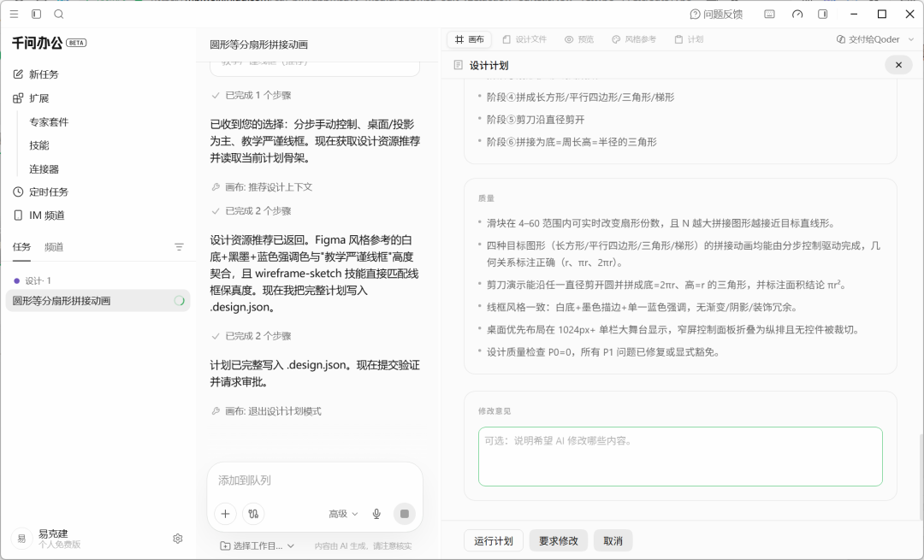Switch to the 计划 tab
The image size is (924, 560).
click(689, 39)
